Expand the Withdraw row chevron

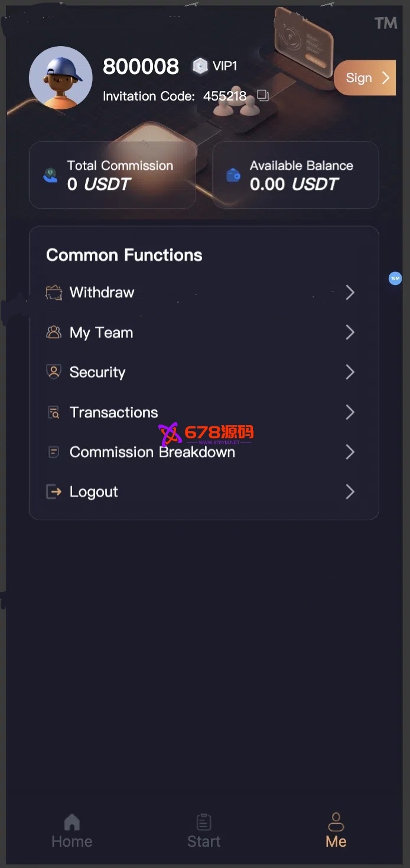click(x=350, y=293)
